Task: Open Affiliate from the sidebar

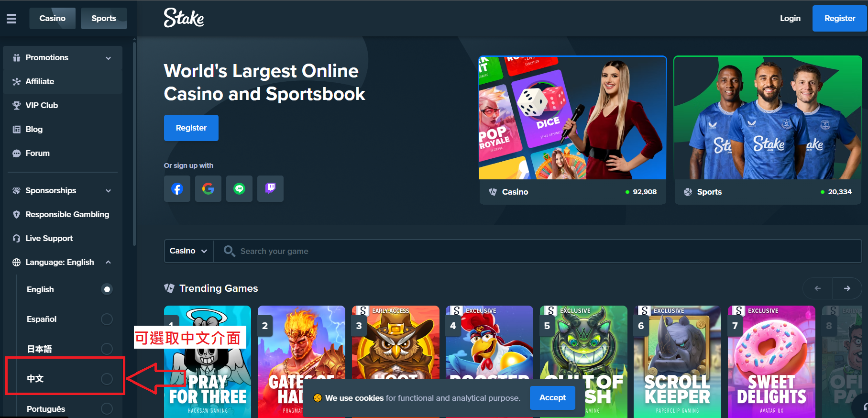Action: click(63, 82)
